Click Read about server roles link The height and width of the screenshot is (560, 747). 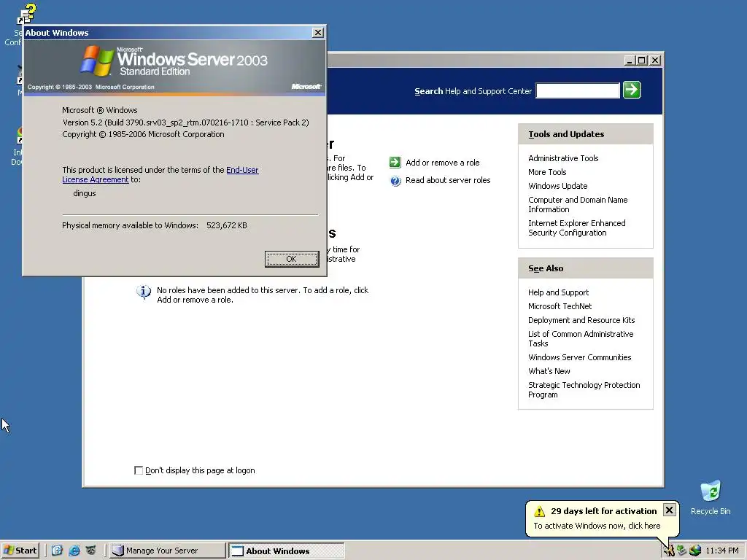coord(448,180)
